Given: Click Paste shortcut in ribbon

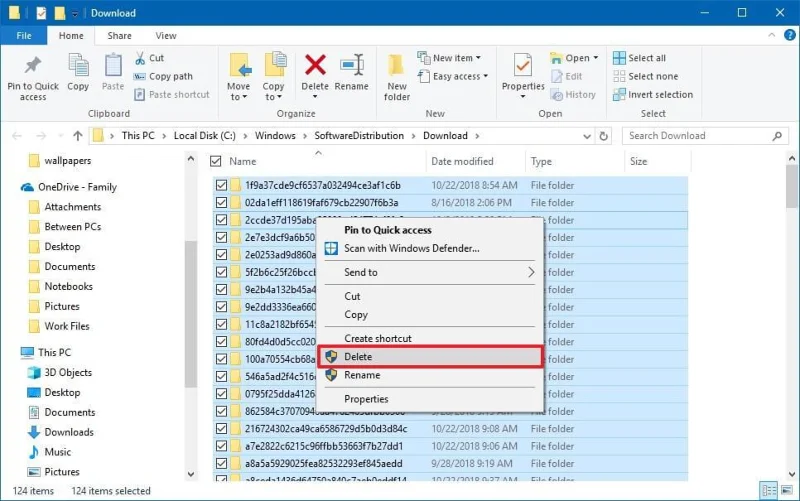Looking at the screenshot, I should 172,94.
